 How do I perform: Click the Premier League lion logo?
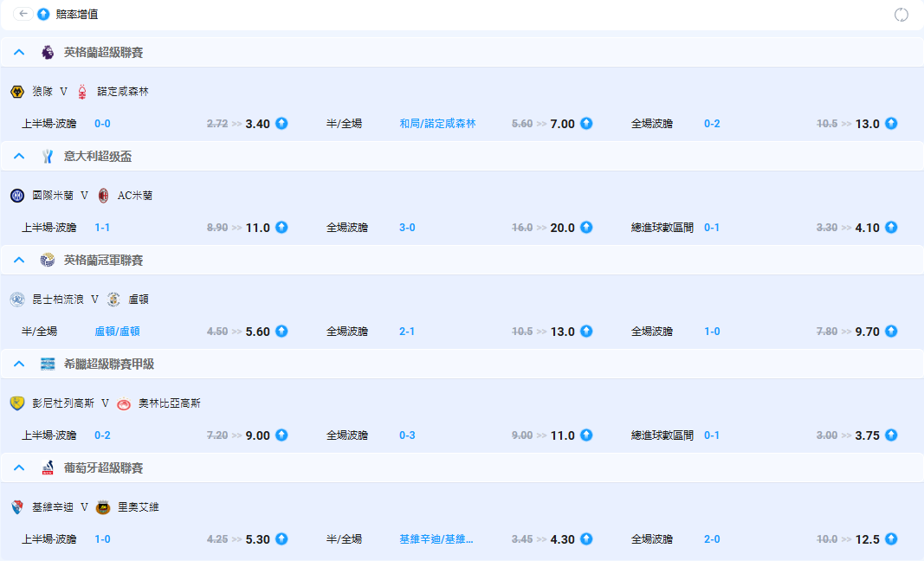pos(48,53)
